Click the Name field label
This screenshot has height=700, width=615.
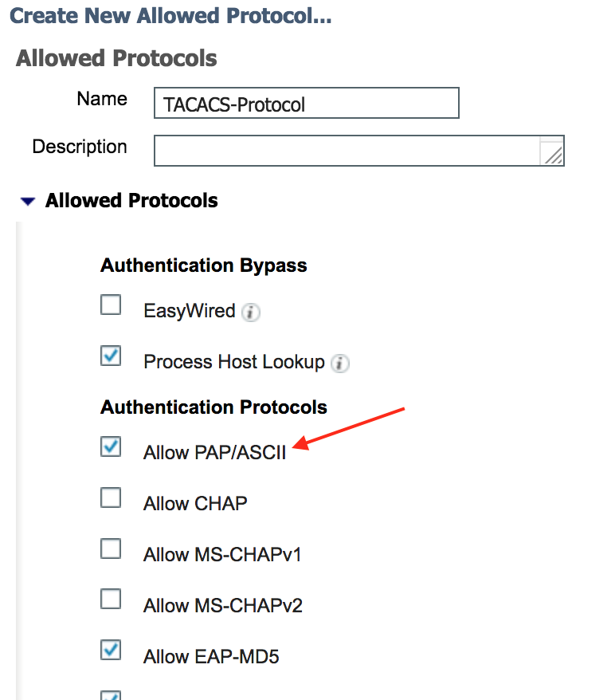coord(102,99)
